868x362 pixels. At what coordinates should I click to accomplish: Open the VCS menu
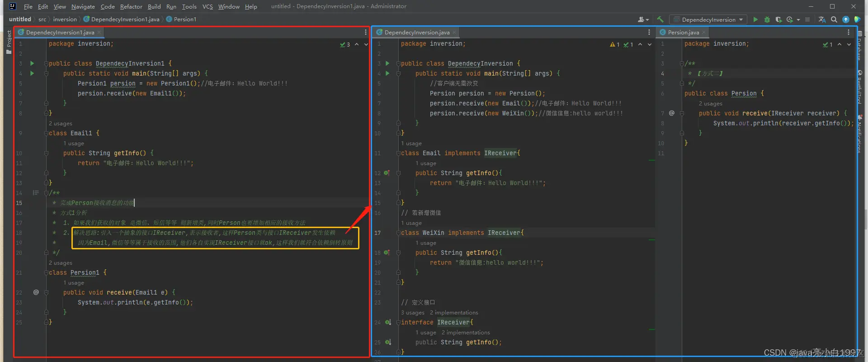[208, 6]
